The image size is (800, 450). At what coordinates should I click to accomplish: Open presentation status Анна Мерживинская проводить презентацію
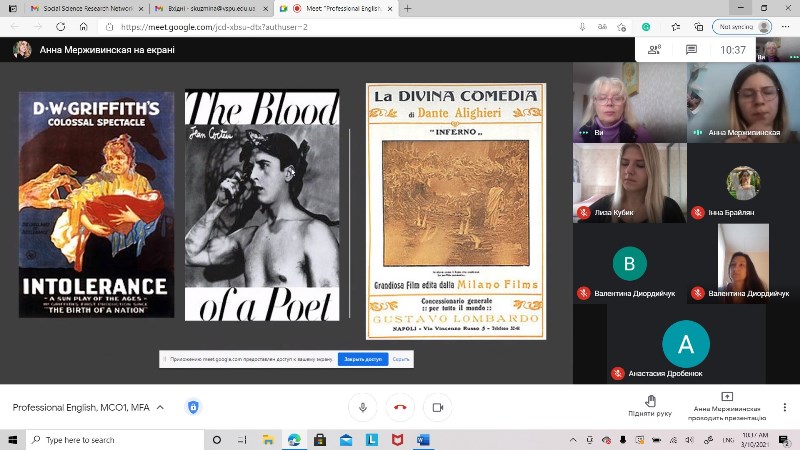pyautogui.click(x=727, y=407)
